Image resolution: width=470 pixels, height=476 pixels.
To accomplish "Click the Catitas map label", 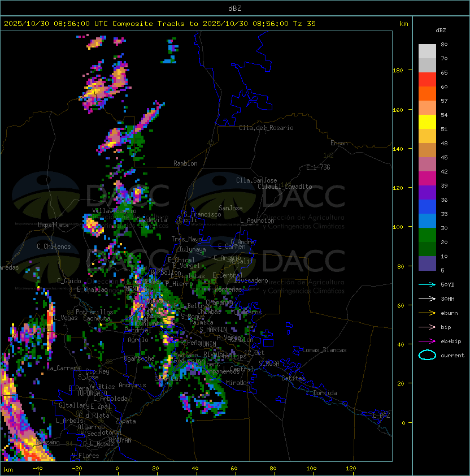I will 293,378.
